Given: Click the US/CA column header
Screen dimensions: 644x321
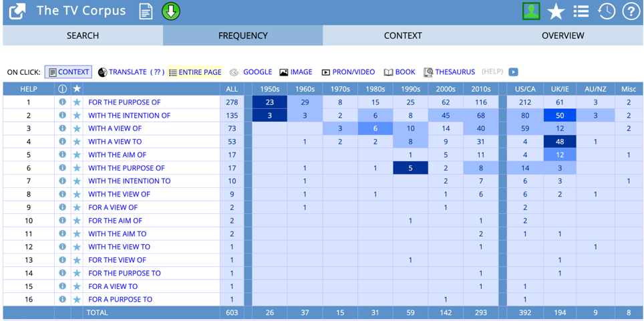Looking at the screenshot, I should (525, 89).
